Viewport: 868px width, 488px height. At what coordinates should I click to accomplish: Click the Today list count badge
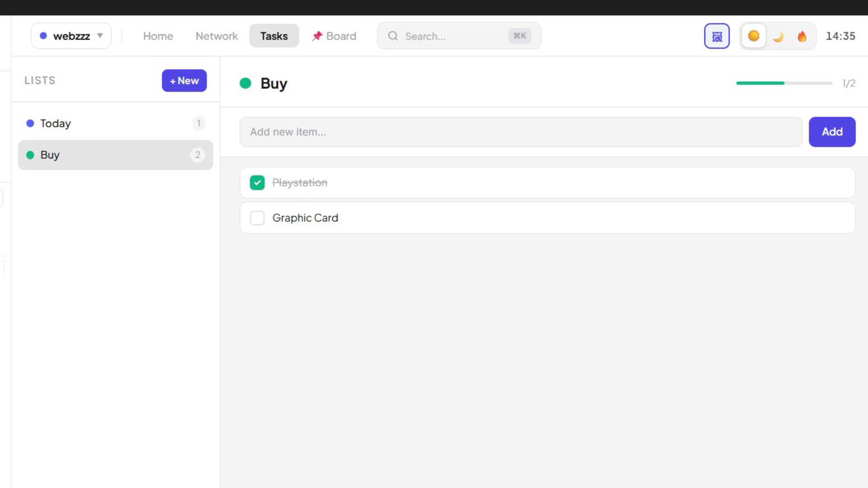198,123
